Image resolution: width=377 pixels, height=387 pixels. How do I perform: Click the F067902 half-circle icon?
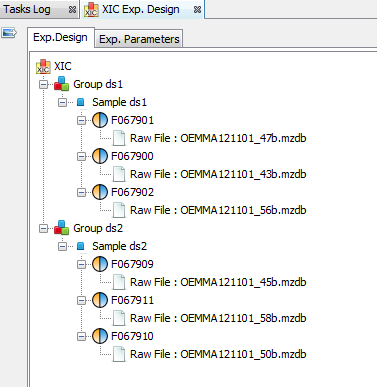pyautogui.click(x=100, y=192)
